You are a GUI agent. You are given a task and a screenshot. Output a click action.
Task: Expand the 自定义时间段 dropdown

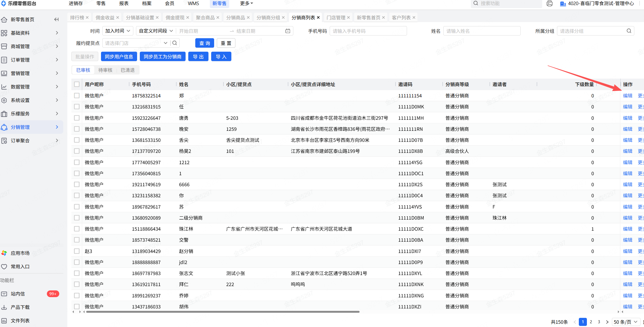156,31
